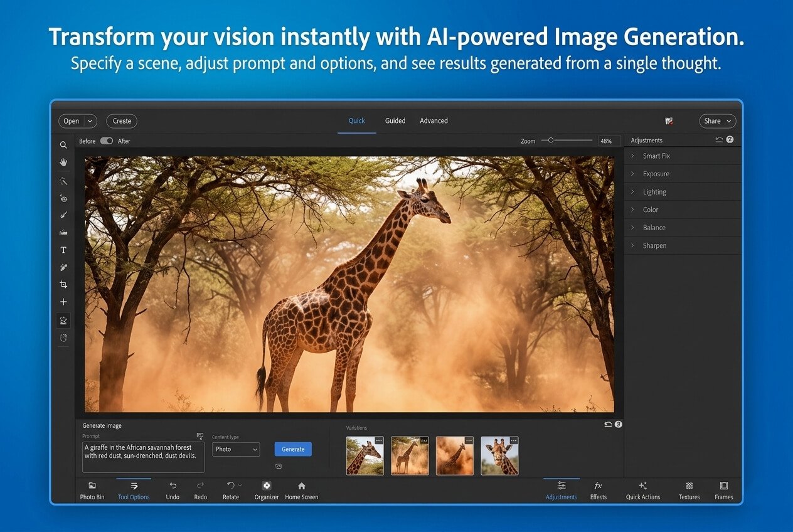Toggle the Tool Options panel

coord(134,489)
